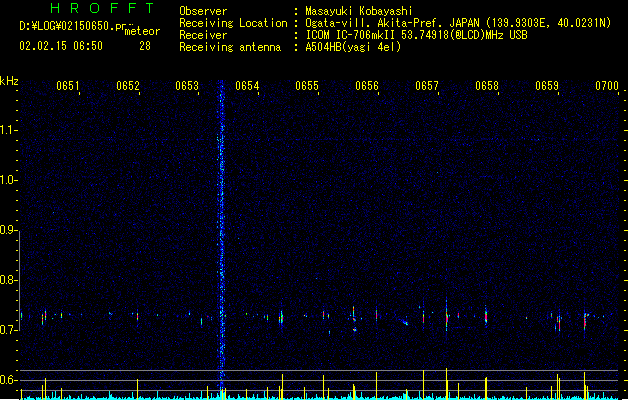The width and height of the screenshot is (629, 400).
Task: Click the meteor count value 28
Action: pyautogui.click(x=145, y=46)
